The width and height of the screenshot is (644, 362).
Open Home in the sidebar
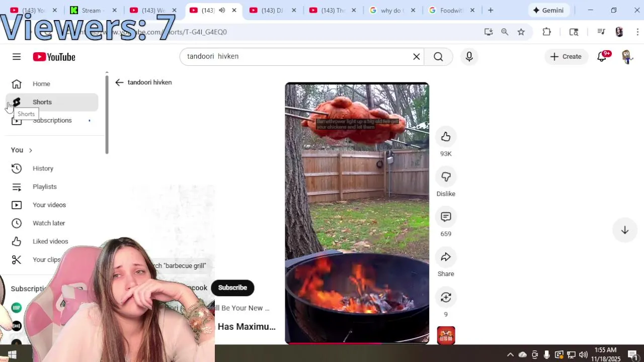(x=52, y=84)
